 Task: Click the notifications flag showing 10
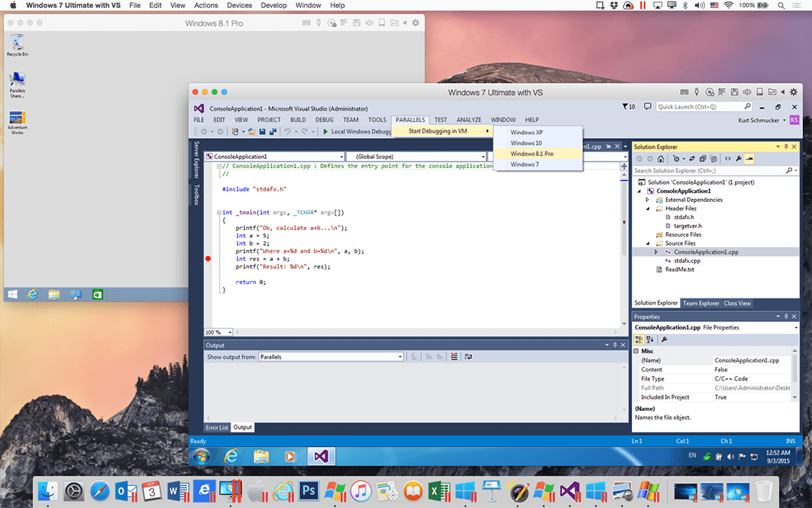pyautogui.click(x=629, y=106)
